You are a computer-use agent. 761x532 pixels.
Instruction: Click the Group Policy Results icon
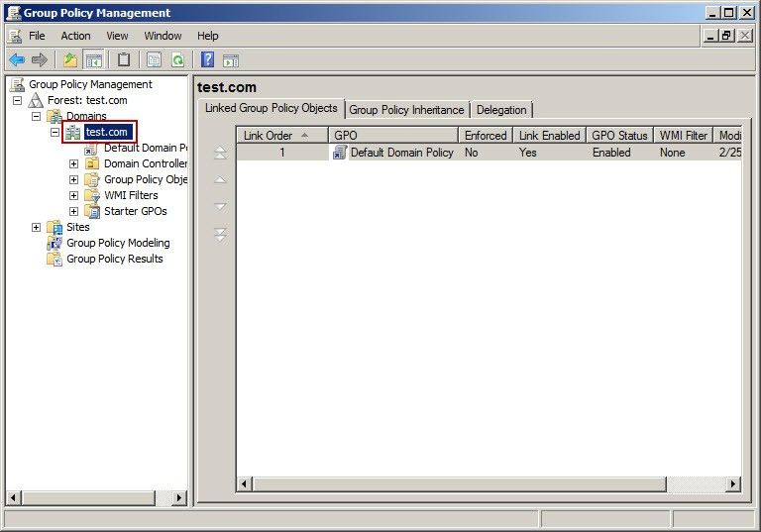pyautogui.click(x=54, y=259)
